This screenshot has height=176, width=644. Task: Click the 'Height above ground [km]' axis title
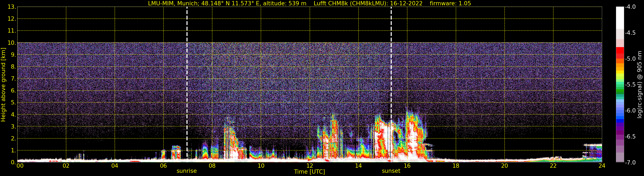point(3,85)
